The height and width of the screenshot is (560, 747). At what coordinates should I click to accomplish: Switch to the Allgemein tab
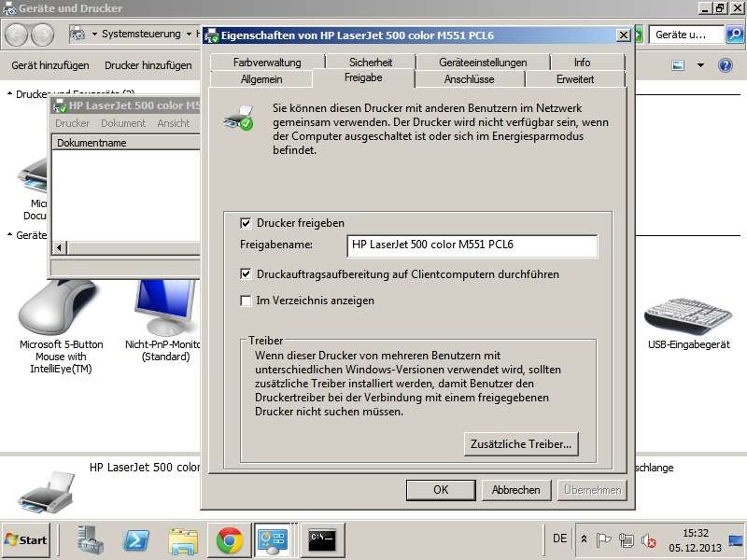pos(261,79)
